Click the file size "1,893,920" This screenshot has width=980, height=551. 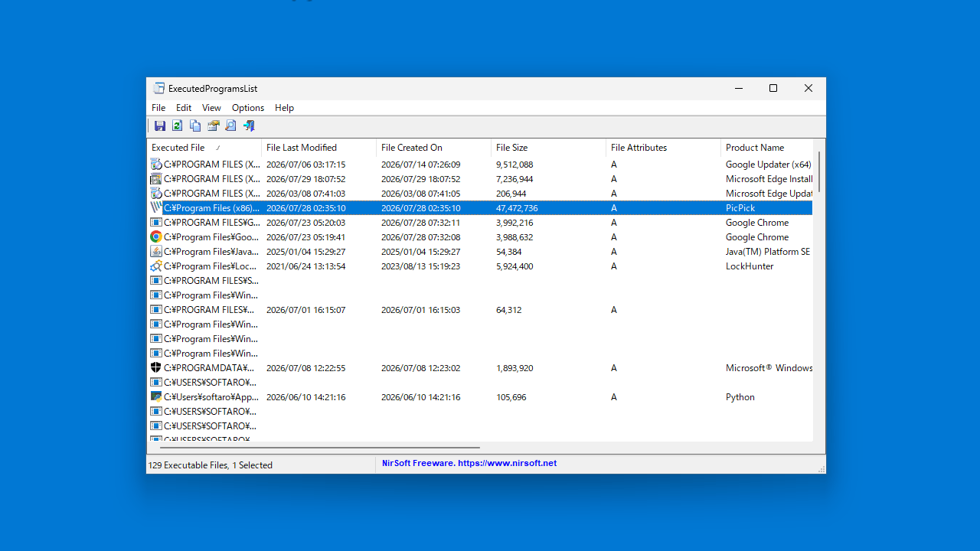(514, 368)
